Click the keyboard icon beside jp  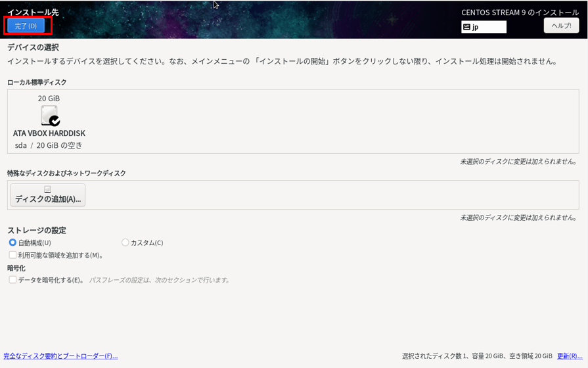[x=467, y=27]
